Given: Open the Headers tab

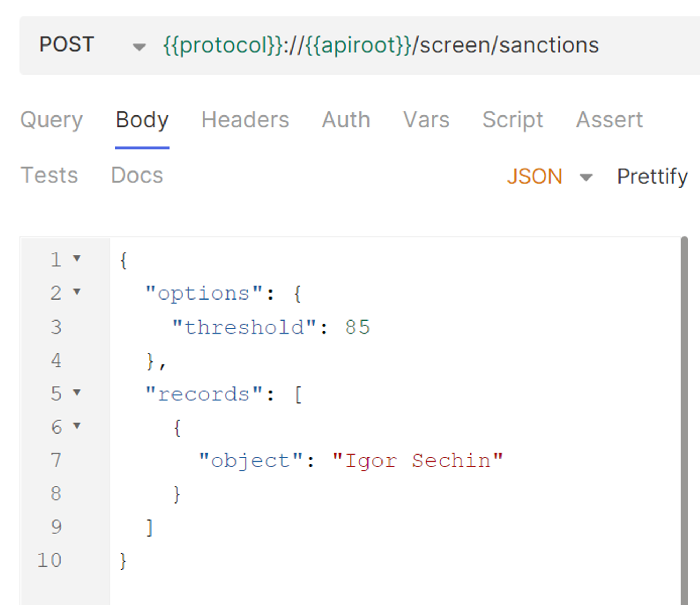Looking at the screenshot, I should tap(245, 120).
